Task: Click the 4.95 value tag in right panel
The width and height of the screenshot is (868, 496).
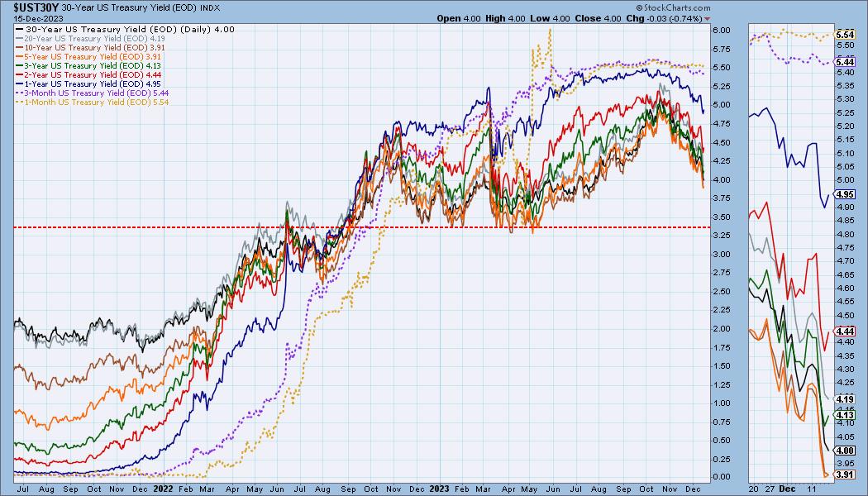Action: 845,194
